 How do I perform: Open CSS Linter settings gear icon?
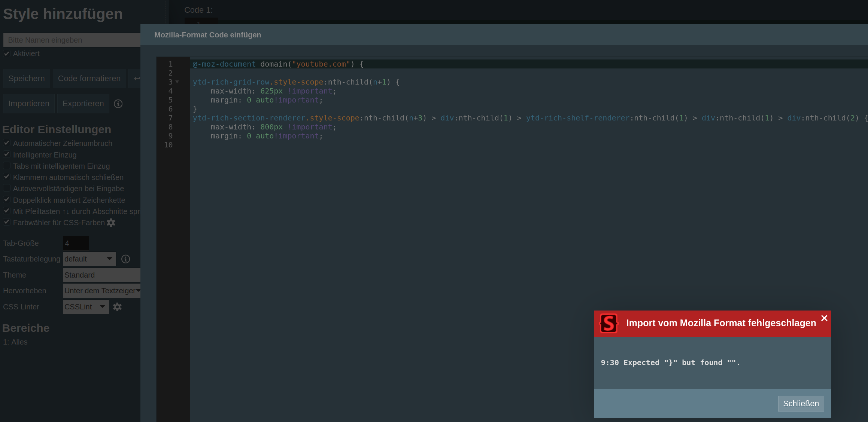tap(117, 307)
